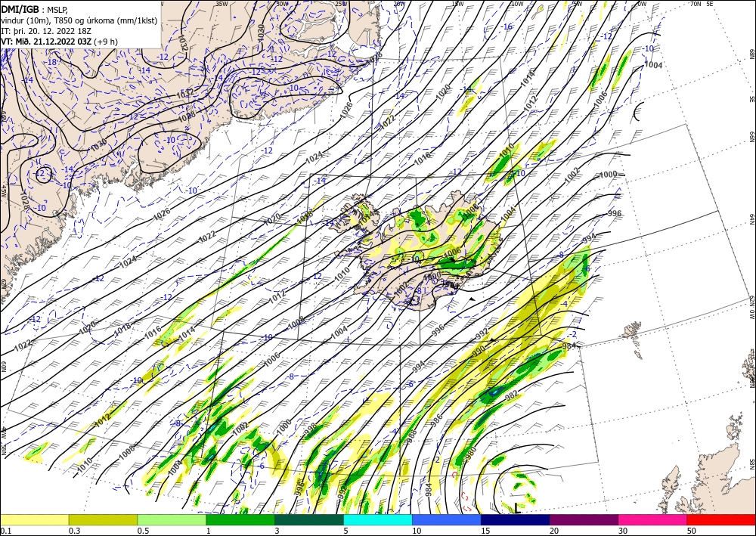
Task: Click the light green 0.5 legend swatch
Action: [172, 519]
